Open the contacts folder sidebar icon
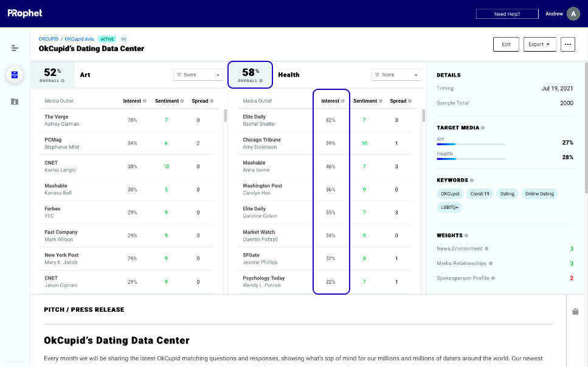Image resolution: width=588 pixels, height=367 pixels. coord(15,101)
